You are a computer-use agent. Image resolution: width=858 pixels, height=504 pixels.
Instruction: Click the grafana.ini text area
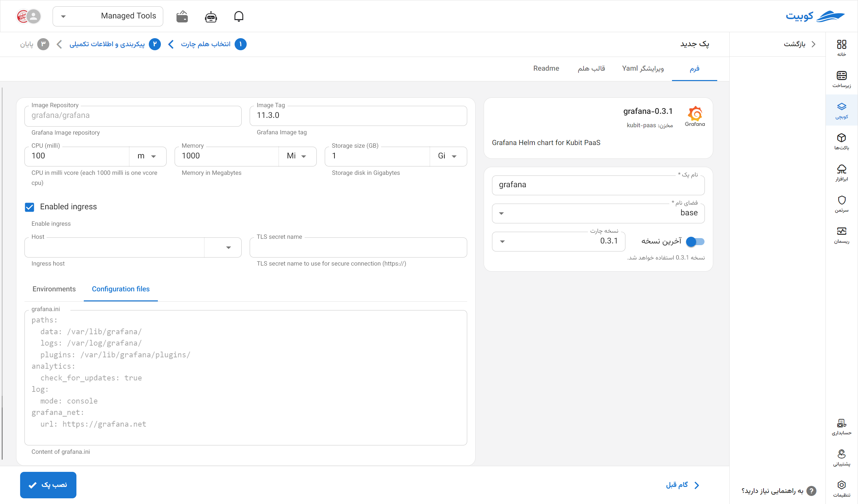pyautogui.click(x=245, y=378)
